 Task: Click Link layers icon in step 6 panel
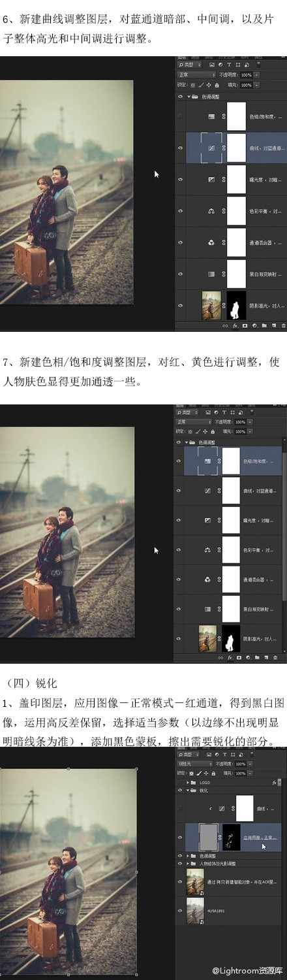(225, 325)
